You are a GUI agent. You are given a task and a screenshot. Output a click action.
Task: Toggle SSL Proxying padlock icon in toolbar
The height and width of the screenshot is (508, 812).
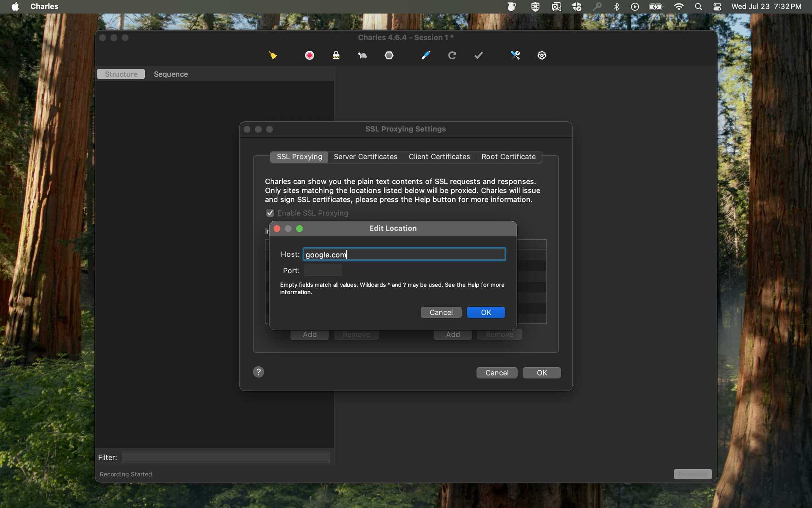click(336, 55)
